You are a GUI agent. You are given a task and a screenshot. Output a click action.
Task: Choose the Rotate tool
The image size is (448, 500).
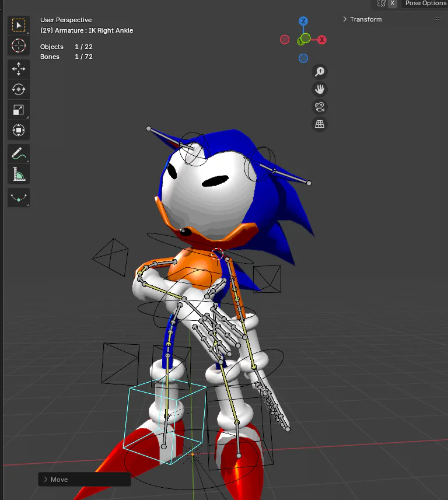(x=19, y=89)
